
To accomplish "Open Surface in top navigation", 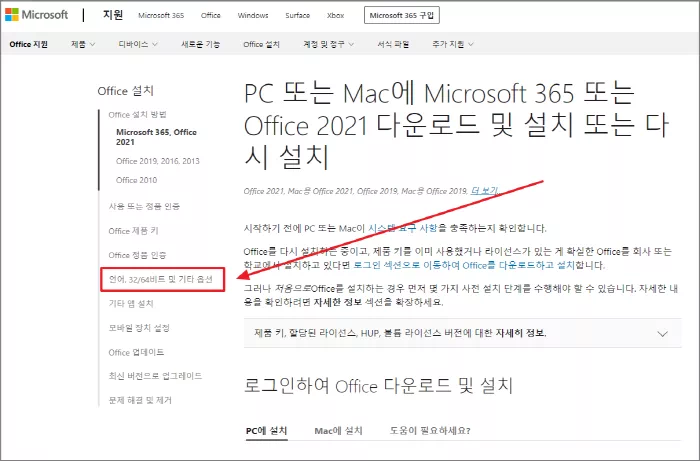I will [x=297, y=15].
